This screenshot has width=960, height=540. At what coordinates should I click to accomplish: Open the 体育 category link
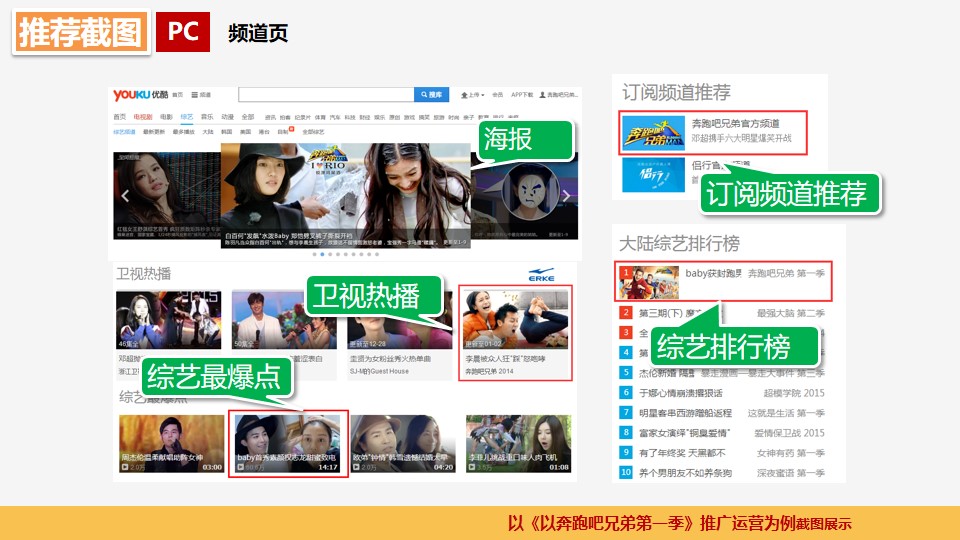[320, 117]
